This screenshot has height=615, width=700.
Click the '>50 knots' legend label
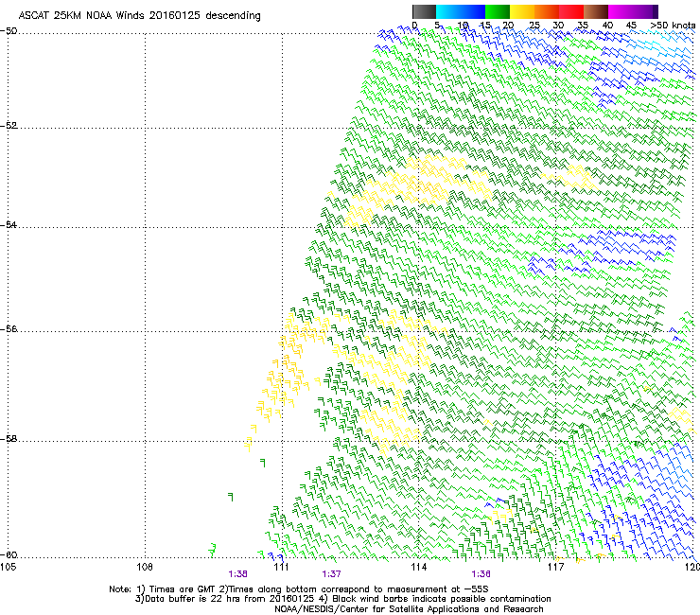673,26
